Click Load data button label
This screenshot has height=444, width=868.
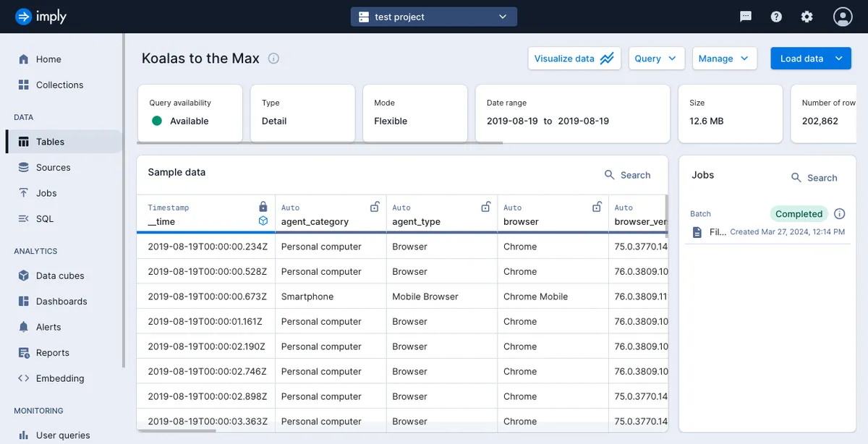pos(801,59)
